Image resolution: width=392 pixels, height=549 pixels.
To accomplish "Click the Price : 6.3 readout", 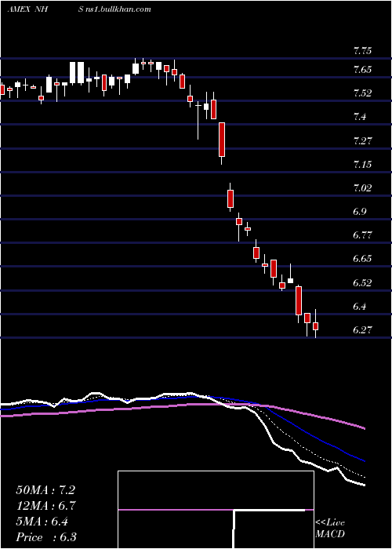I will (46, 537).
